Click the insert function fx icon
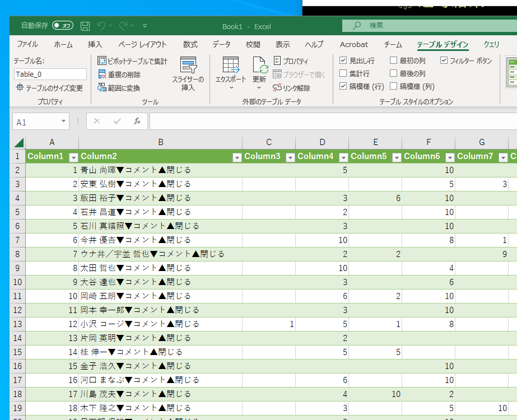The width and height of the screenshot is (517, 420). (137, 122)
